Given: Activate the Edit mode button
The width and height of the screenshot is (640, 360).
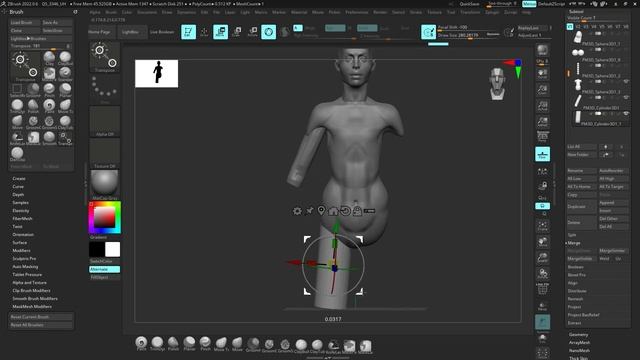Looking at the screenshot, I should click(188, 32).
